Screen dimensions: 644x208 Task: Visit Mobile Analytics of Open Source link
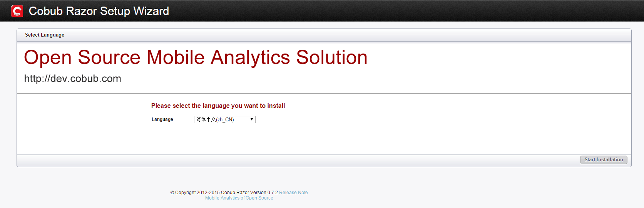[239, 198]
